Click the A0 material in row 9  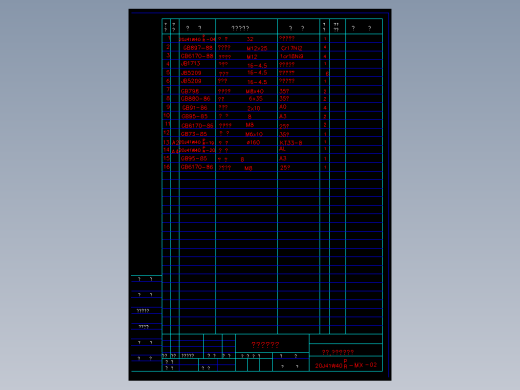coord(283,107)
